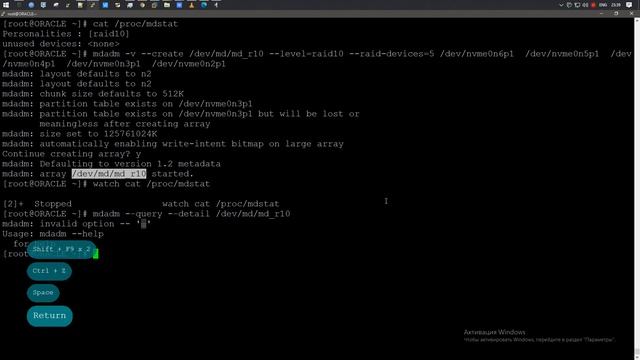This screenshot has height=360, width=640.
Task: Open the volume tray icon
Action: 585,5
